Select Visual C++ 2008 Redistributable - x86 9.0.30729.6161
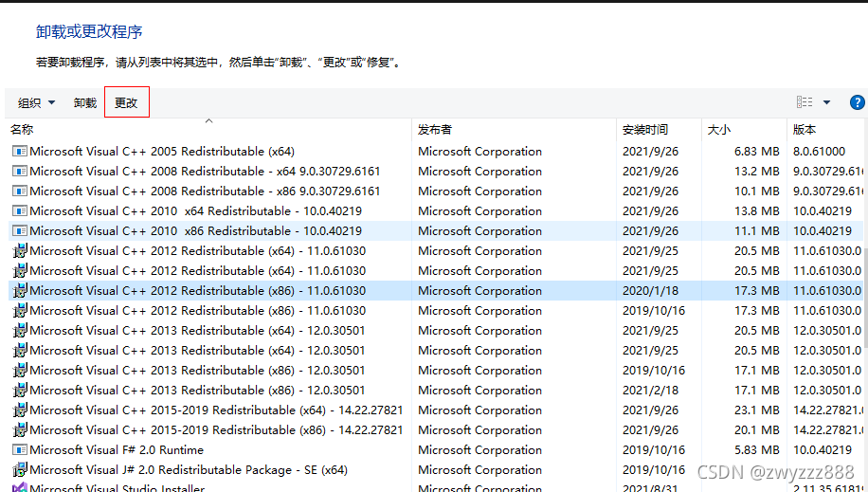Screen dimensions: 868x492 [205, 191]
